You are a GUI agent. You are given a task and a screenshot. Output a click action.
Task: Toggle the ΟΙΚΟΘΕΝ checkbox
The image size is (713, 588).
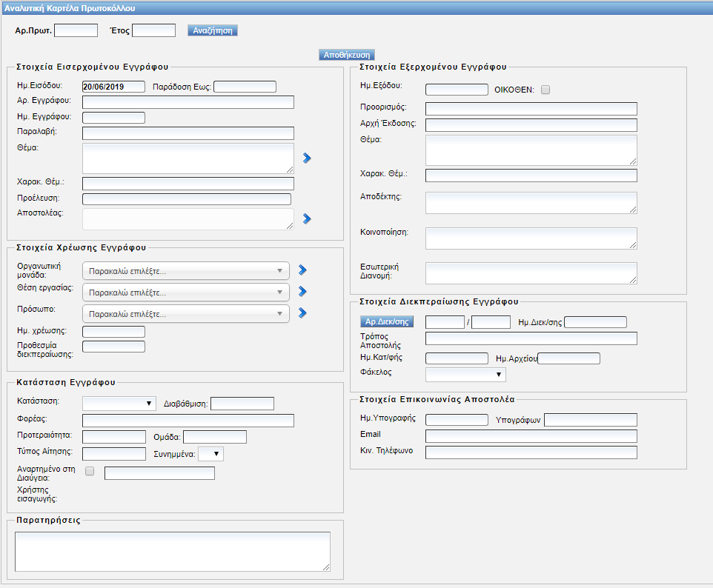click(545, 90)
